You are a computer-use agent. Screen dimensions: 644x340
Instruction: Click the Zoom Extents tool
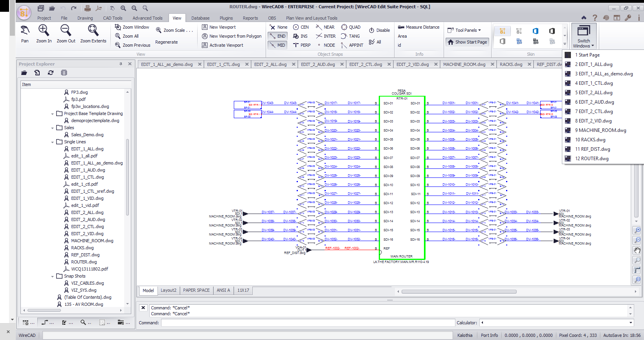click(93, 34)
